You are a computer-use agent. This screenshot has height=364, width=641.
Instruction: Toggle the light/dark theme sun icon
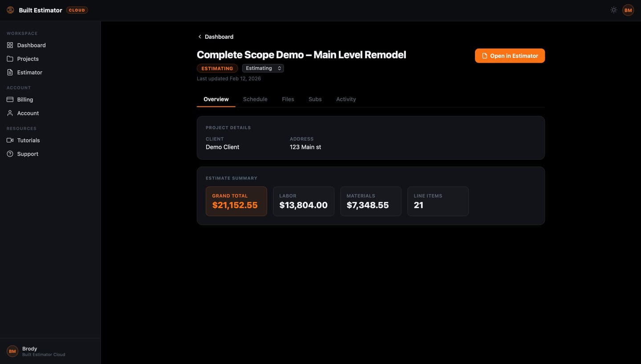coord(613,10)
